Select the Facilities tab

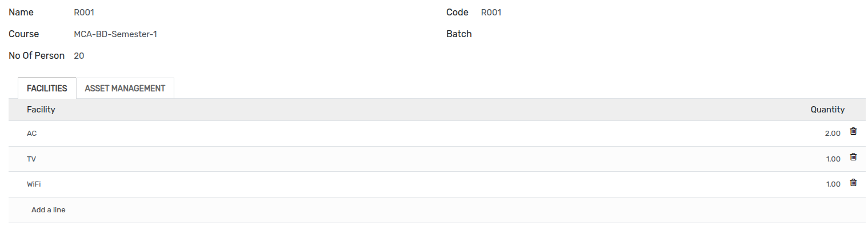point(47,88)
